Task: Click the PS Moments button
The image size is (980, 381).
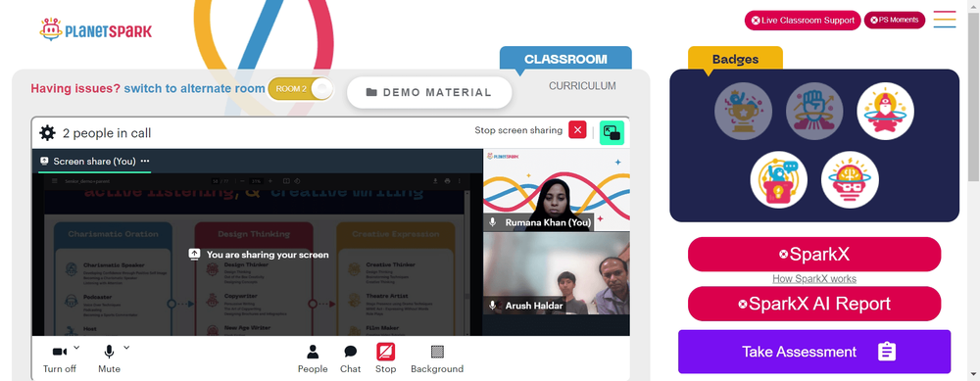Action: point(895,20)
